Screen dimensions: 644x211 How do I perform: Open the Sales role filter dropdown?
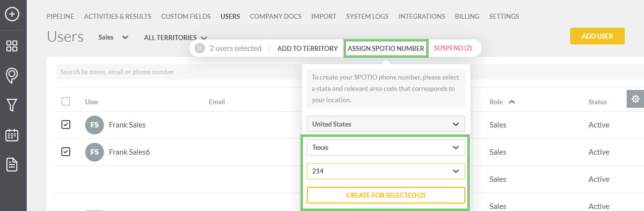[x=113, y=37]
